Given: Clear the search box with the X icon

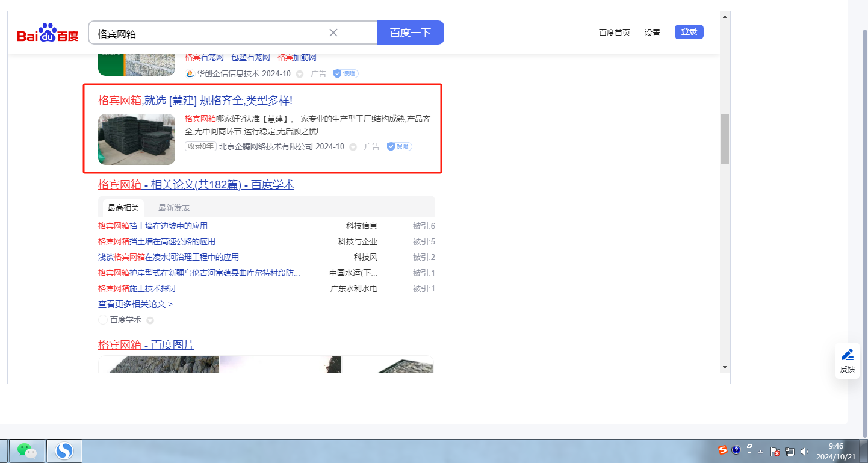Looking at the screenshot, I should click(x=333, y=33).
